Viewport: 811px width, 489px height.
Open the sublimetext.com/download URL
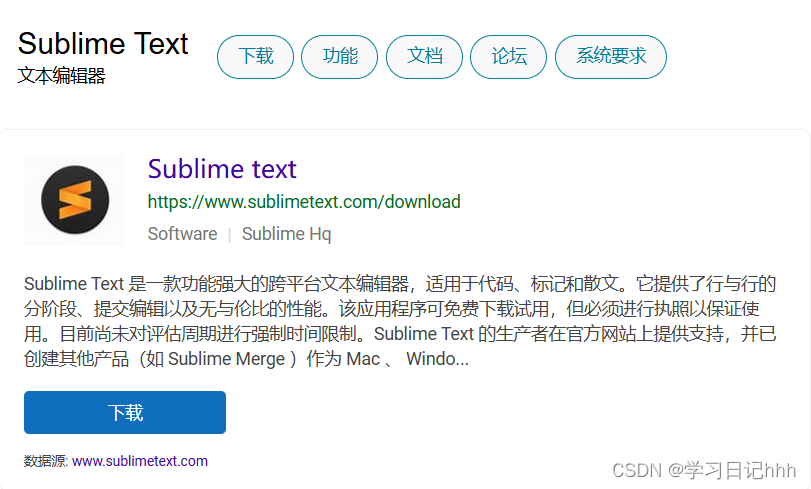coord(304,201)
